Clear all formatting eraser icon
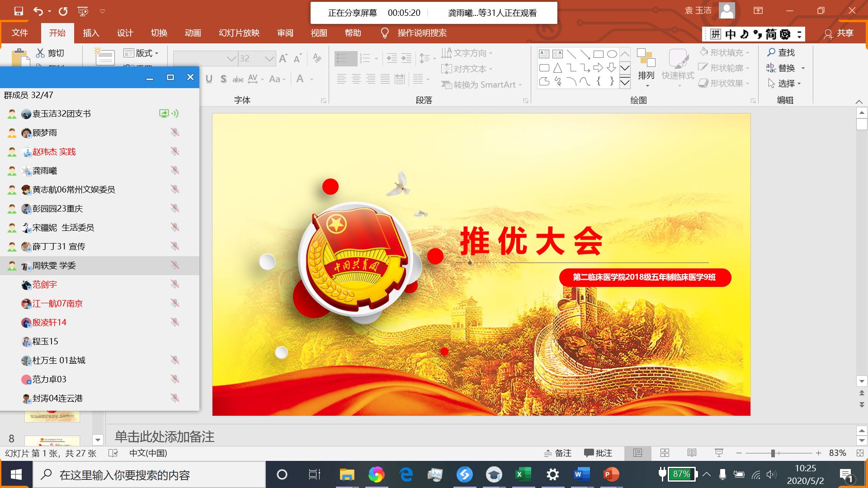The image size is (868, 488). coord(317,58)
